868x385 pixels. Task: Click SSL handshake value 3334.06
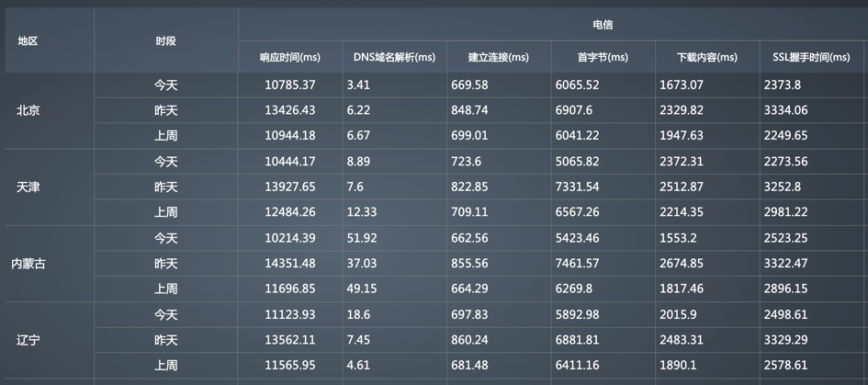click(x=785, y=110)
